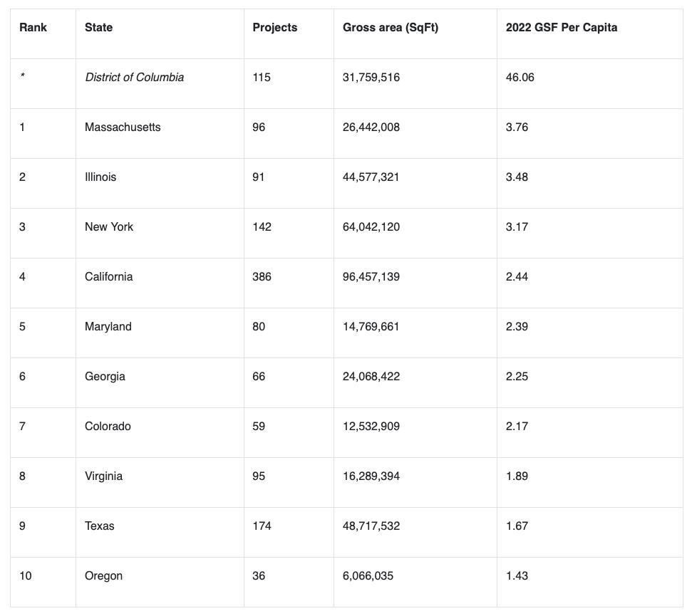Click Georgia's per capita value 2.25
This screenshot has height=616, width=692.
tap(517, 376)
